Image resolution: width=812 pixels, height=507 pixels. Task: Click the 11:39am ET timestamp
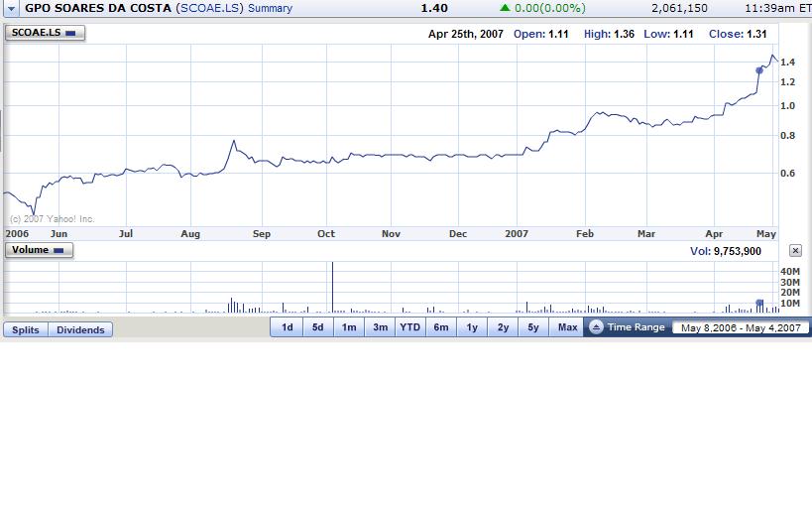[x=778, y=8]
